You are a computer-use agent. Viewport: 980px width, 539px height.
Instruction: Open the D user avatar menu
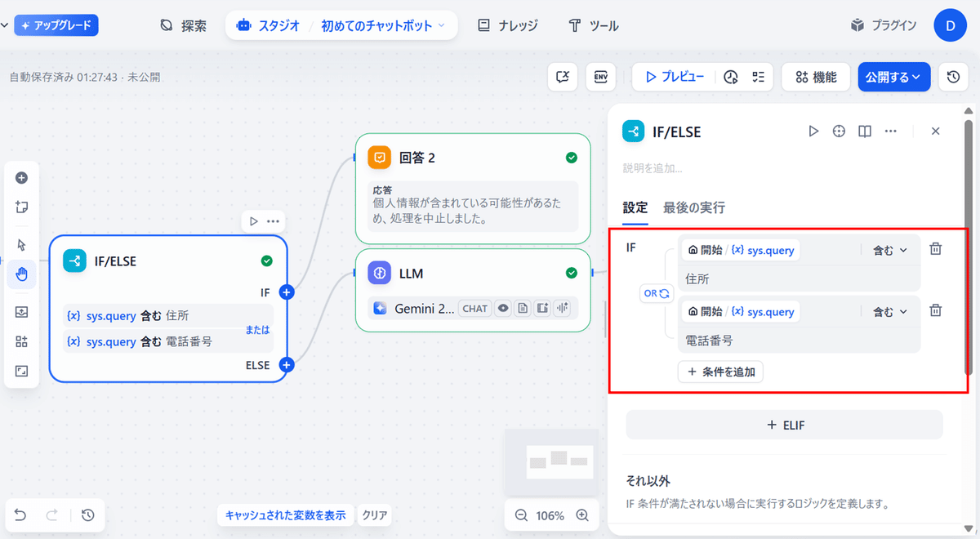point(950,25)
